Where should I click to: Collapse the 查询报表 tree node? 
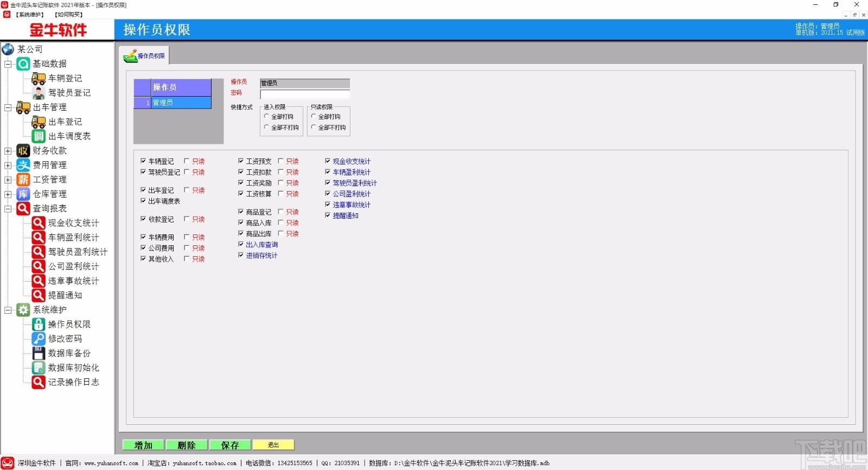click(8, 208)
